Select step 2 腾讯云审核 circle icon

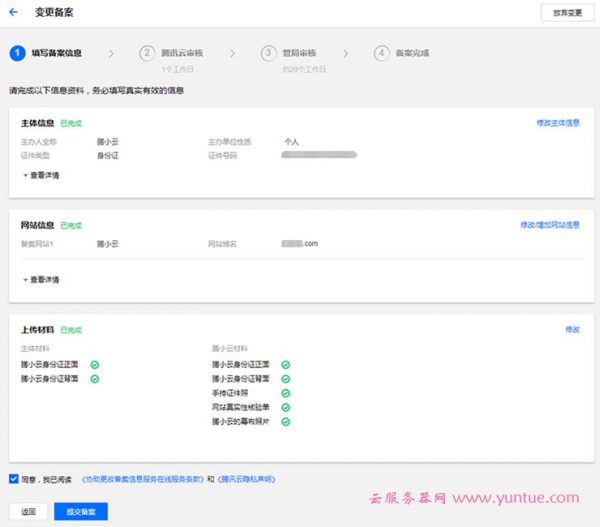pyautogui.click(x=147, y=52)
